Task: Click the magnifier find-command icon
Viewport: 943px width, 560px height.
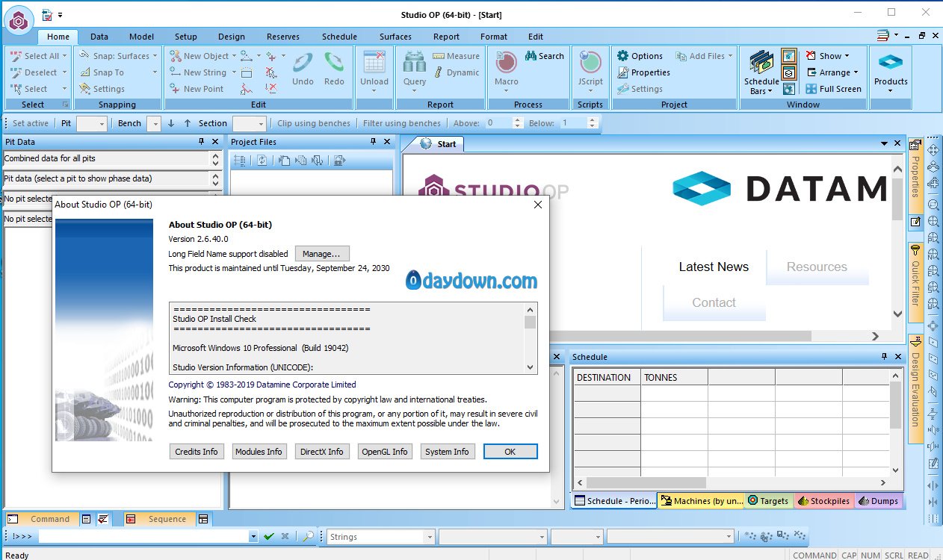Action: (308, 536)
